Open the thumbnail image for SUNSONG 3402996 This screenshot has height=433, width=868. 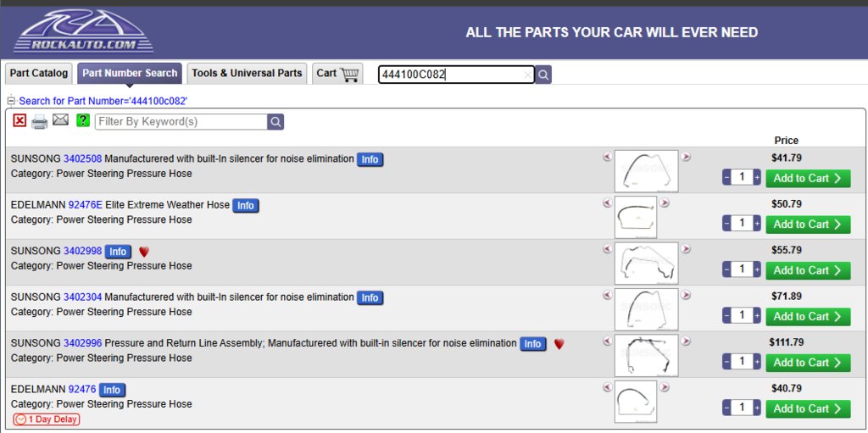(x=646, y=355)
